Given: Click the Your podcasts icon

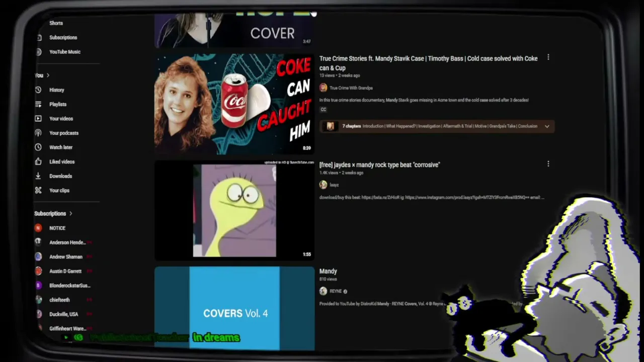Looking at the screenshot, I should [38, 133].
